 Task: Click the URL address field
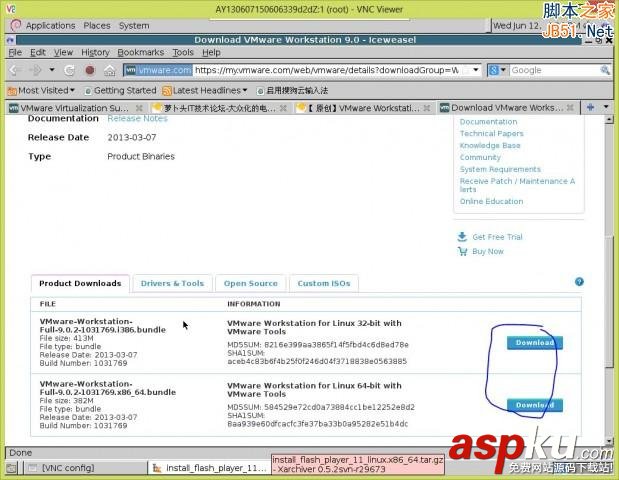pos(327,70)
